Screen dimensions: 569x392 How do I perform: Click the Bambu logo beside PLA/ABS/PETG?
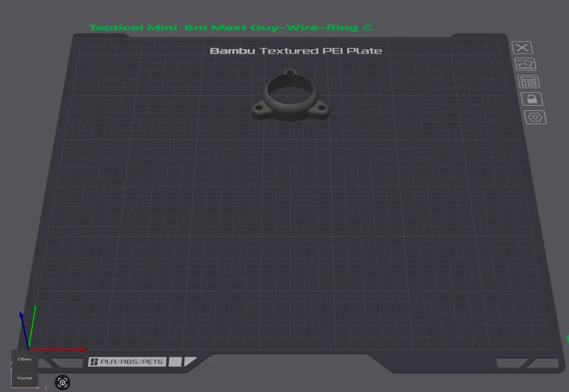pyautogui.click(x=94, y=362)
